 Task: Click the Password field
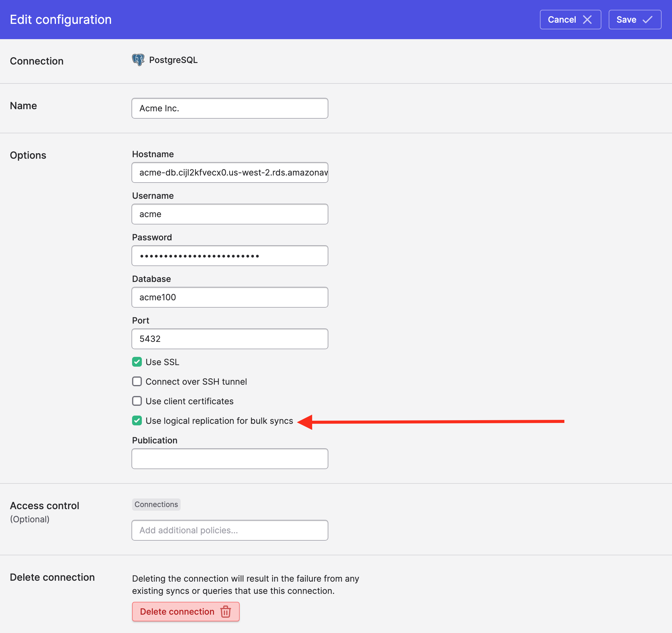tap(230, 256)
